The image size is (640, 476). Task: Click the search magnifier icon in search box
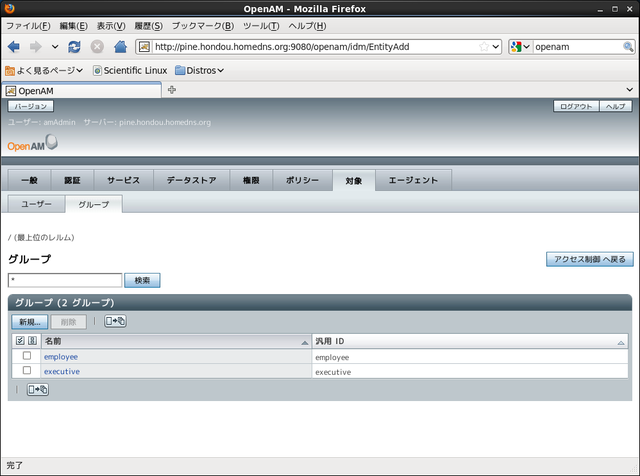[628, 47]
